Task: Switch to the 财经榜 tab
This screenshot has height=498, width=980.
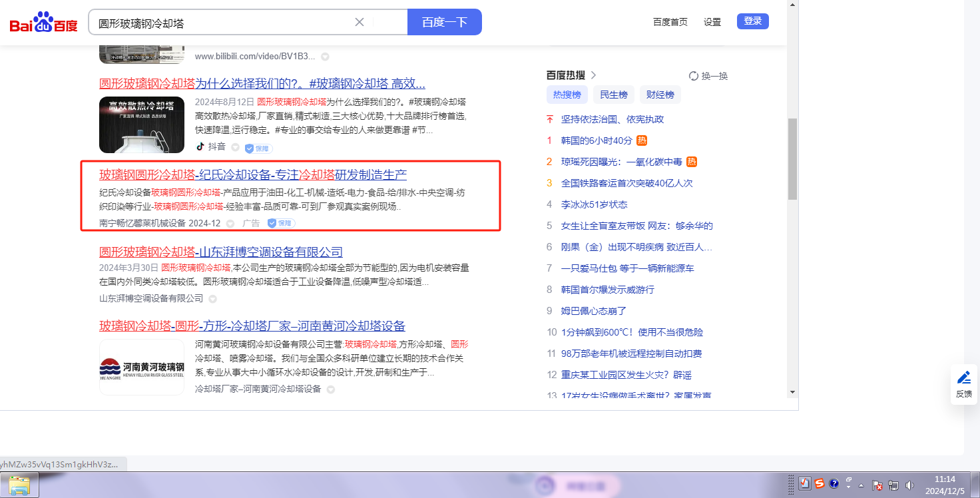Action: (x=660, y=95)
